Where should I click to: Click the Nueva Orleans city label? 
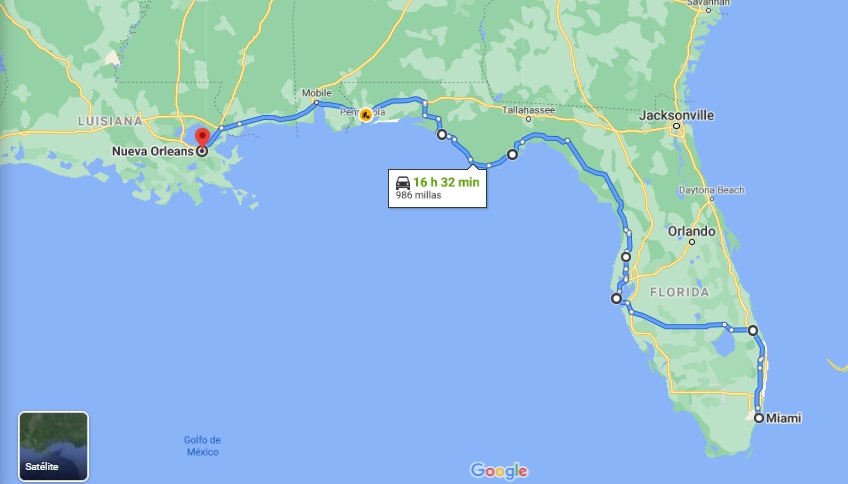click(x=153, y=151)
